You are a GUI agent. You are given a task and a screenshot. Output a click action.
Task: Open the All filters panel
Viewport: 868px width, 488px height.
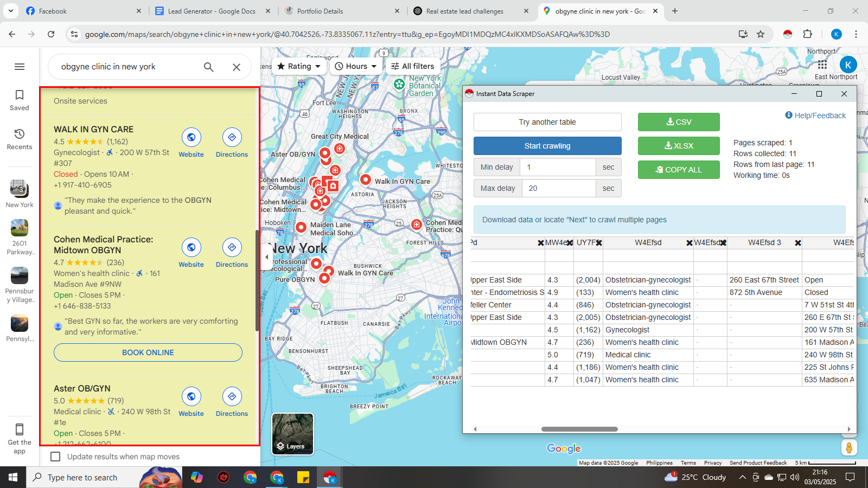tap(413, 66)
